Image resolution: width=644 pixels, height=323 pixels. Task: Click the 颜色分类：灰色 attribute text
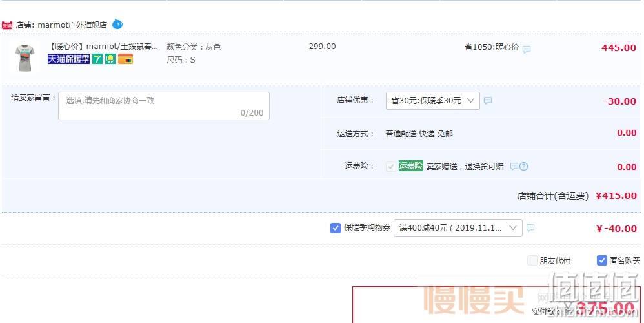tap(194, 47)
